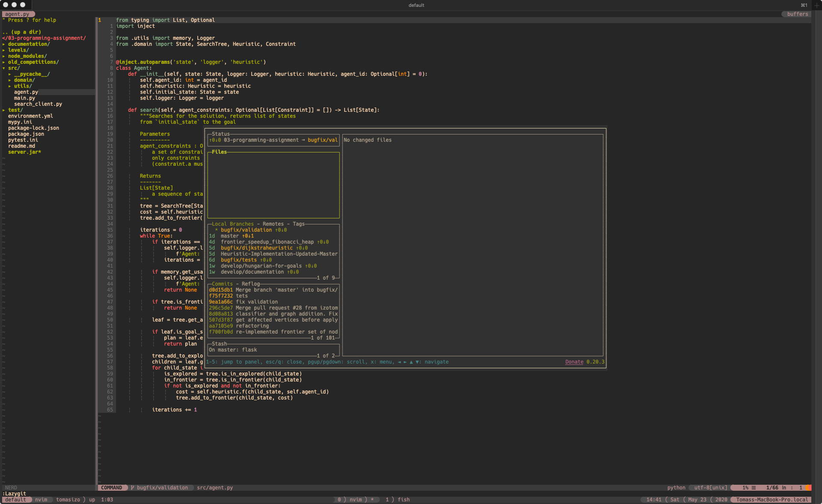Viewport: 822px width, 504px height.
Task: Select the bugfix/dijkstraheuristic branch
Action: [x=256, y=248]
